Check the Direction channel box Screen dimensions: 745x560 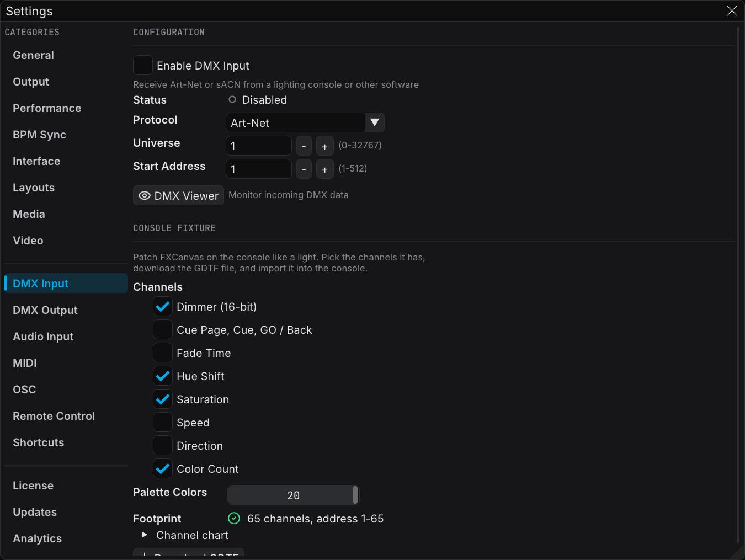click(163, 446)
